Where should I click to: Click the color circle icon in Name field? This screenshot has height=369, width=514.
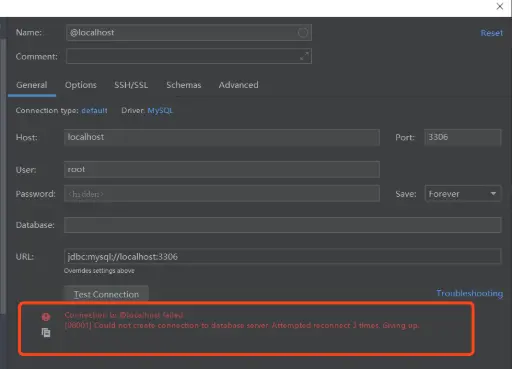click(303, 33)
